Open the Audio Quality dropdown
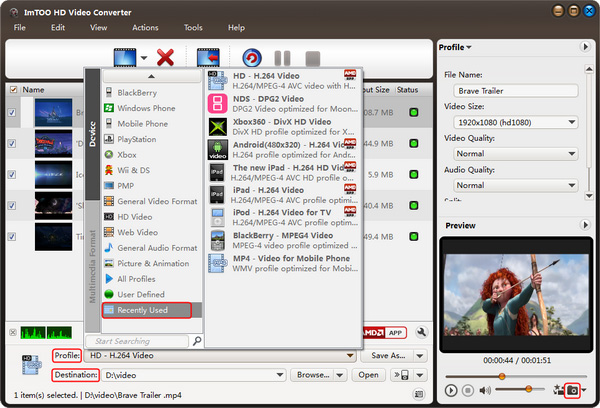600x408 pixels. (516, 185)
